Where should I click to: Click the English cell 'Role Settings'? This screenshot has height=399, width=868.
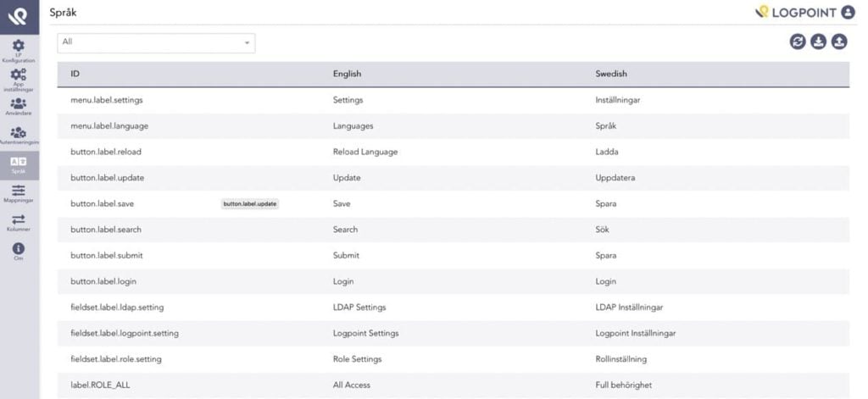(357, 358)
